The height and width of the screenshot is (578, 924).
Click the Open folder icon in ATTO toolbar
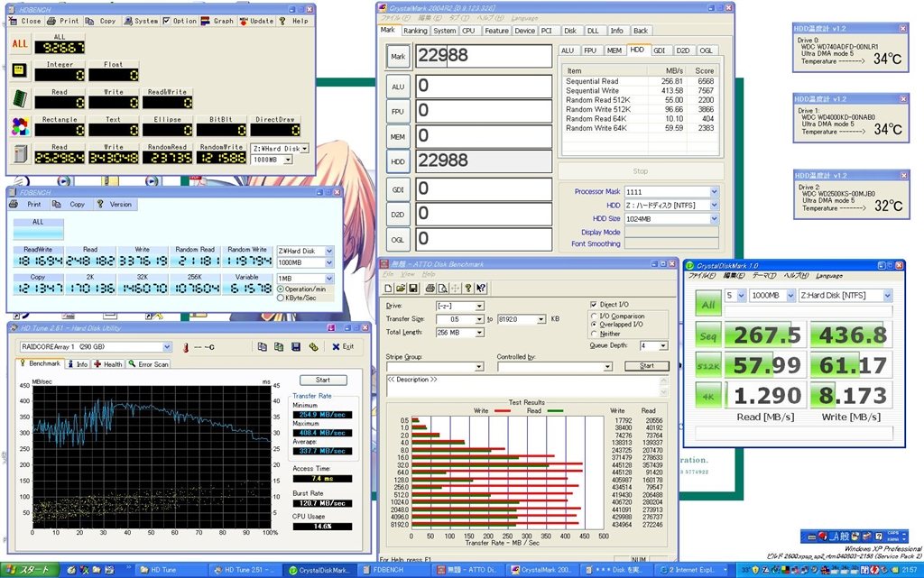pyautogui.click(x=401, y=288)
